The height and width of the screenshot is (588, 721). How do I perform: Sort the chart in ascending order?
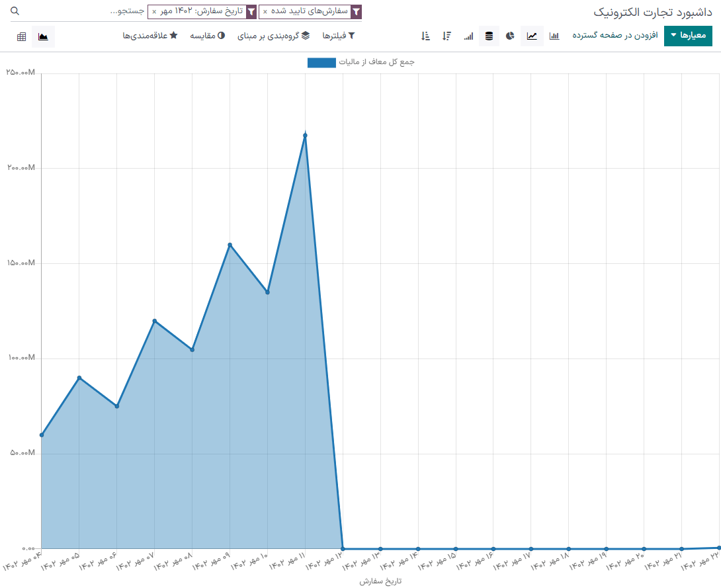coord(425,36)
